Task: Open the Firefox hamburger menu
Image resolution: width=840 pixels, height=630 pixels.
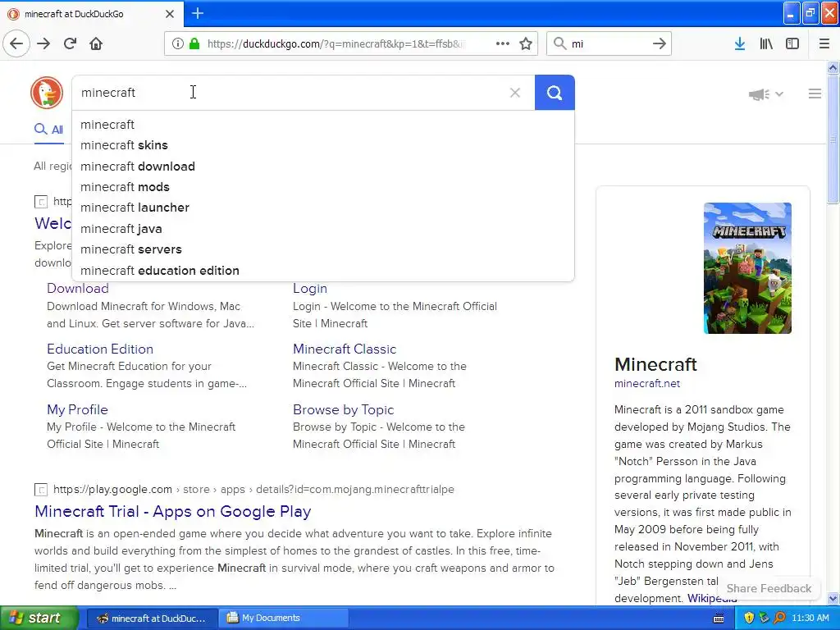Action: [824, 43]
